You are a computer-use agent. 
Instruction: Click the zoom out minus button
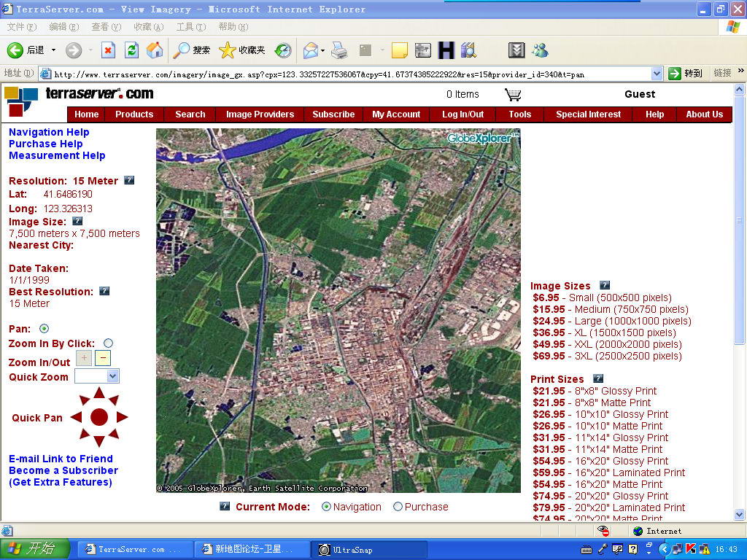[103, 358]
